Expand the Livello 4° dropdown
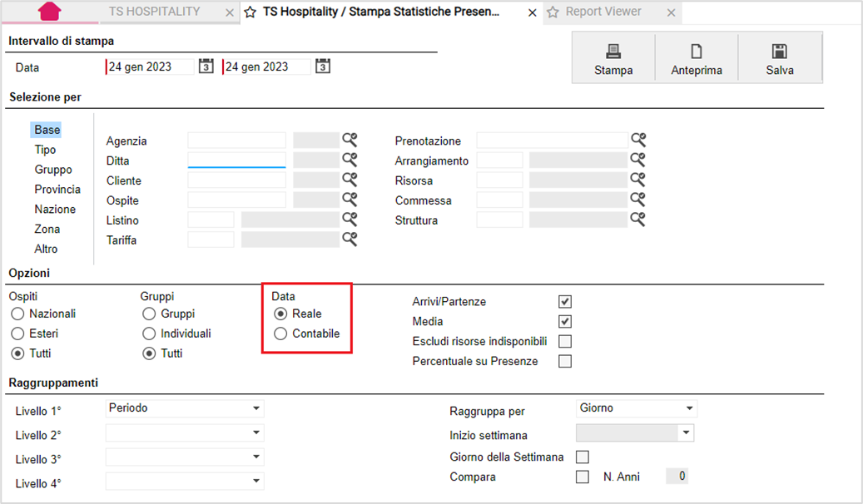This screenshot has width=863, height=504. point(256,481)
